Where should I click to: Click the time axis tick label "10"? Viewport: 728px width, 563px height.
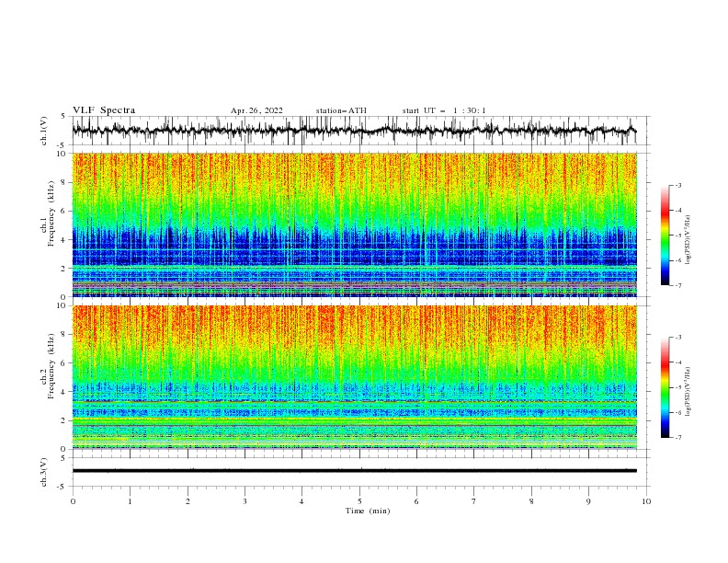click(x=646, y=501)
